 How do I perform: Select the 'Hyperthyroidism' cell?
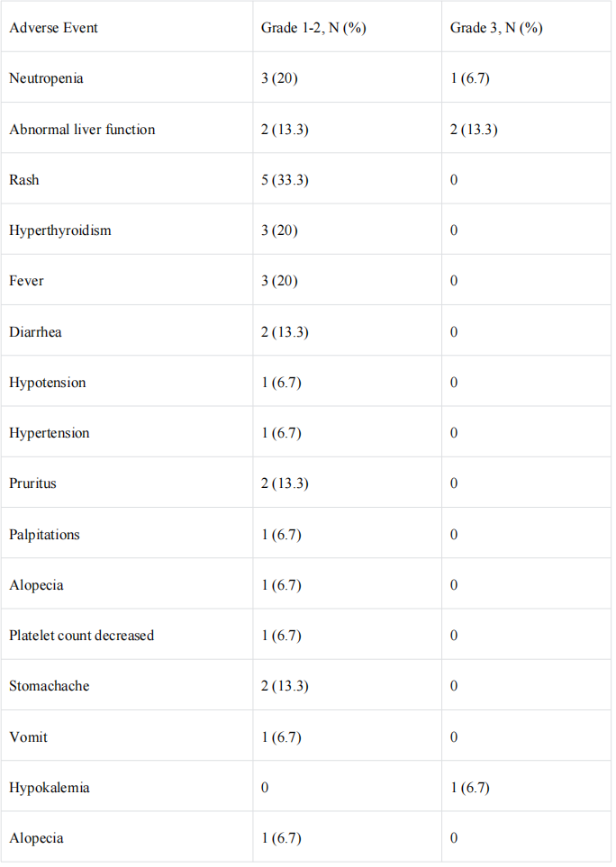(60, 230)
